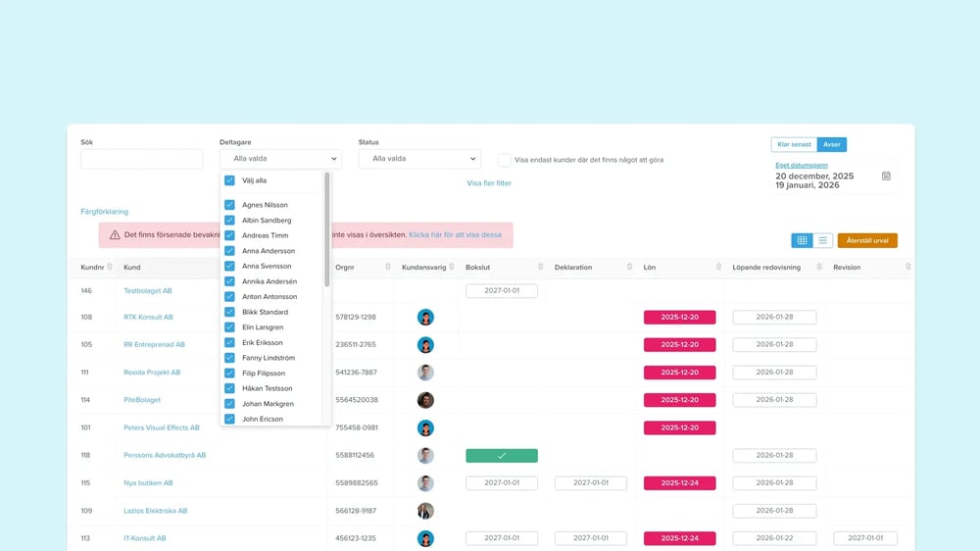
Task: Switch to grid view icon
Action: [802, 240]
